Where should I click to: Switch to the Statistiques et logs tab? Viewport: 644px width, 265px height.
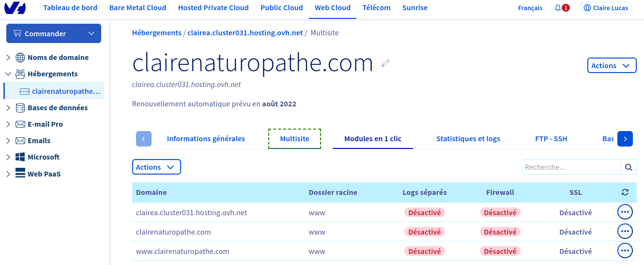coord(468,139)
